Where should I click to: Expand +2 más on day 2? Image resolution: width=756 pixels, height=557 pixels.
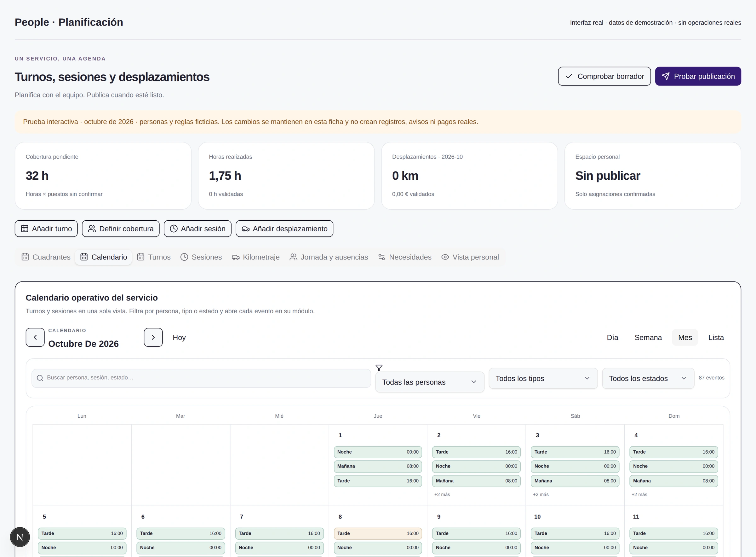[442, 494]
